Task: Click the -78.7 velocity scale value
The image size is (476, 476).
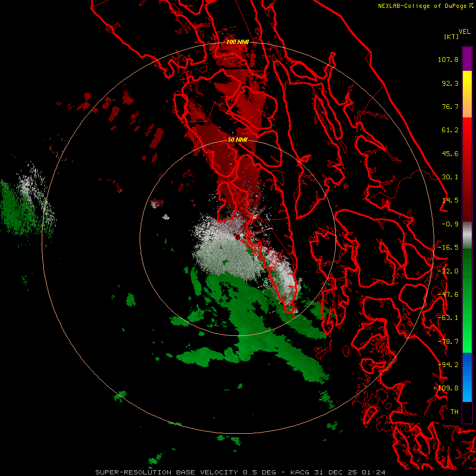Action: click(448, 342)
